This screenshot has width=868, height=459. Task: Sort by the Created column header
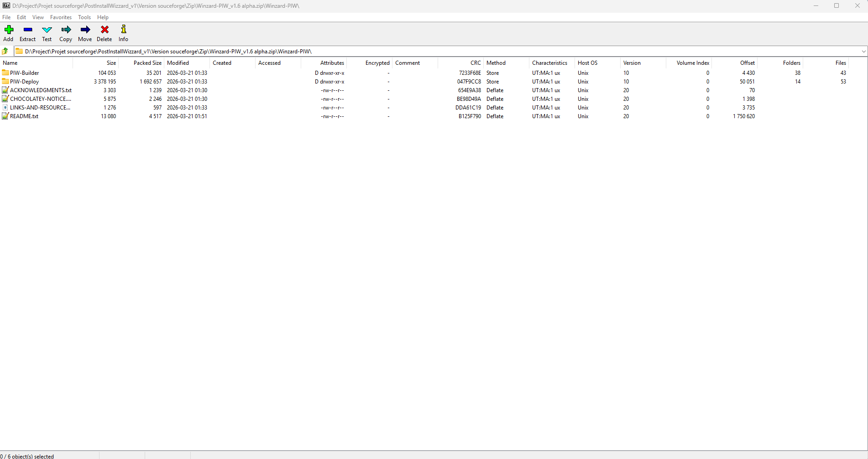(233, 63)
